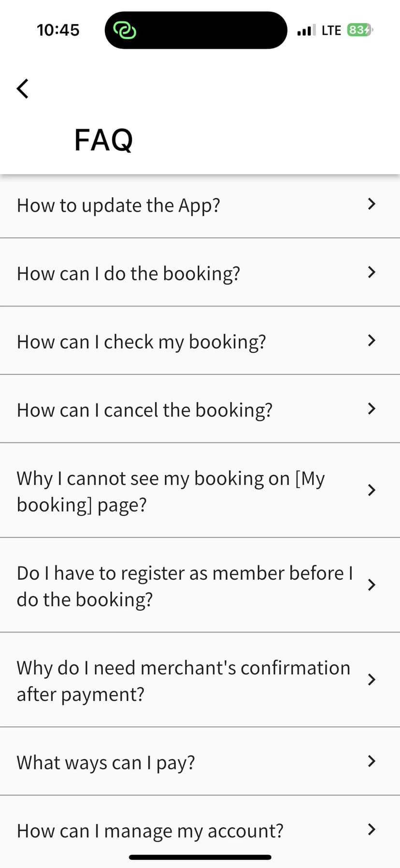Select 'Do I have to register as member' question
This screenshot has width=400, height=868.
(x=184, y=586)
